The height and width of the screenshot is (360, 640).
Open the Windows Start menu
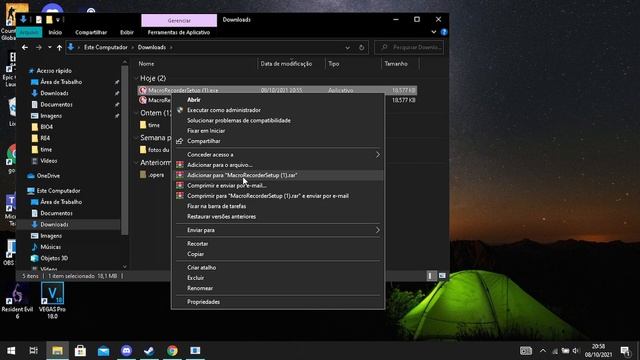[x=11, y=351]
